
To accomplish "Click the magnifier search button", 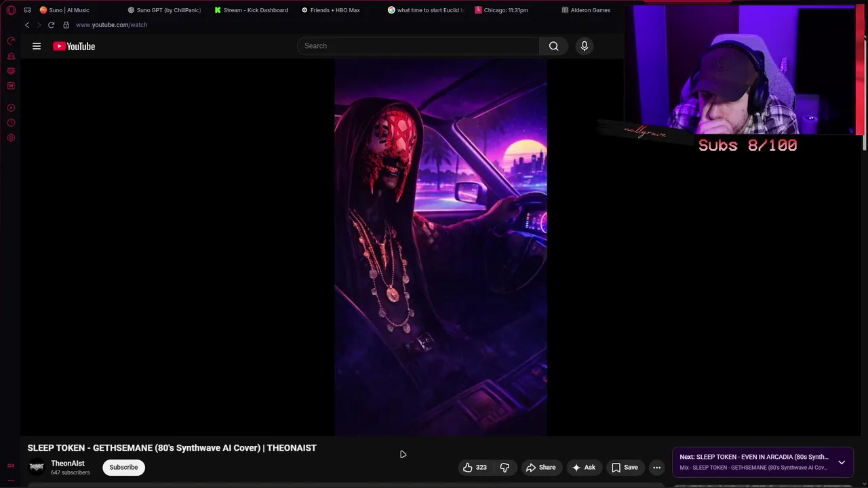I will click(554, 46).
